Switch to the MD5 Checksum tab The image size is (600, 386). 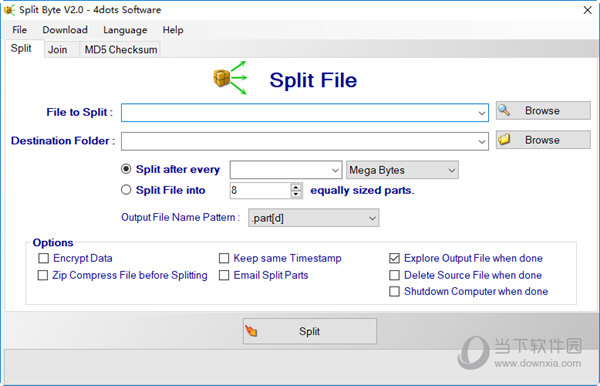(121, 50)
